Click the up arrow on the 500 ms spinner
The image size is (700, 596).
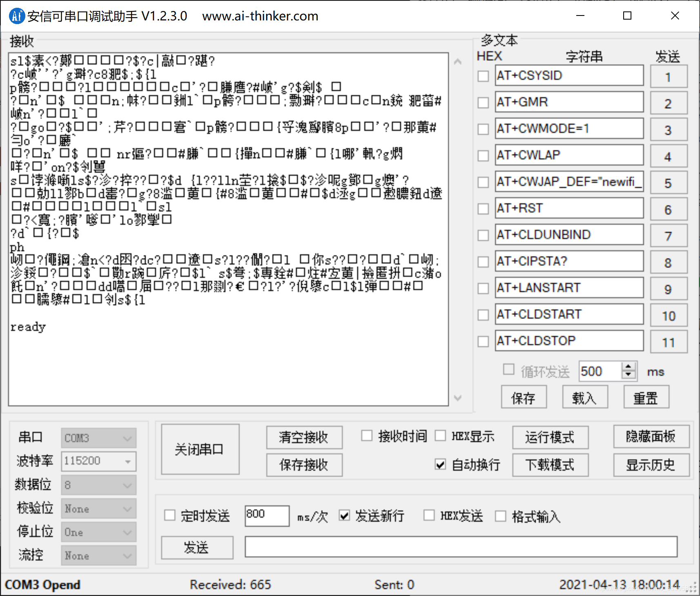click(629, 366)
